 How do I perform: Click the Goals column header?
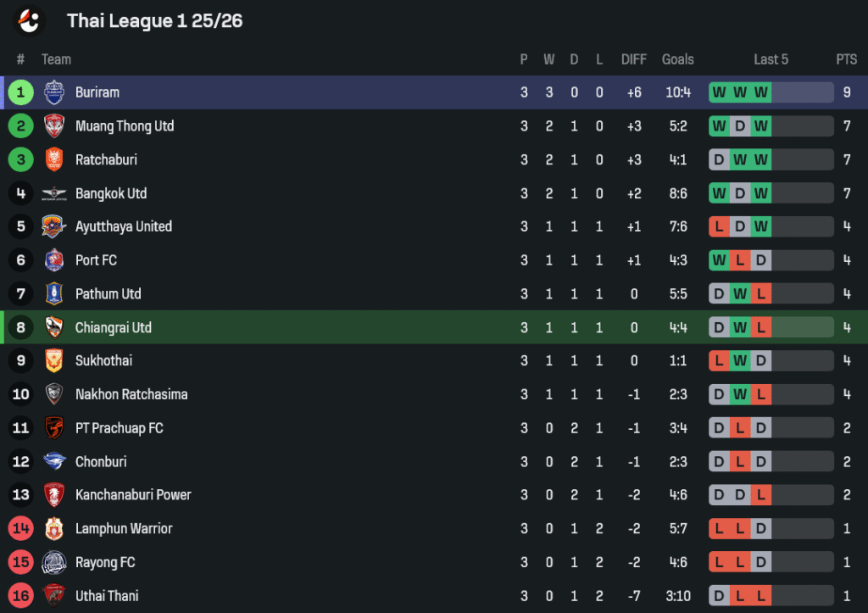click(x=677, y=59)
